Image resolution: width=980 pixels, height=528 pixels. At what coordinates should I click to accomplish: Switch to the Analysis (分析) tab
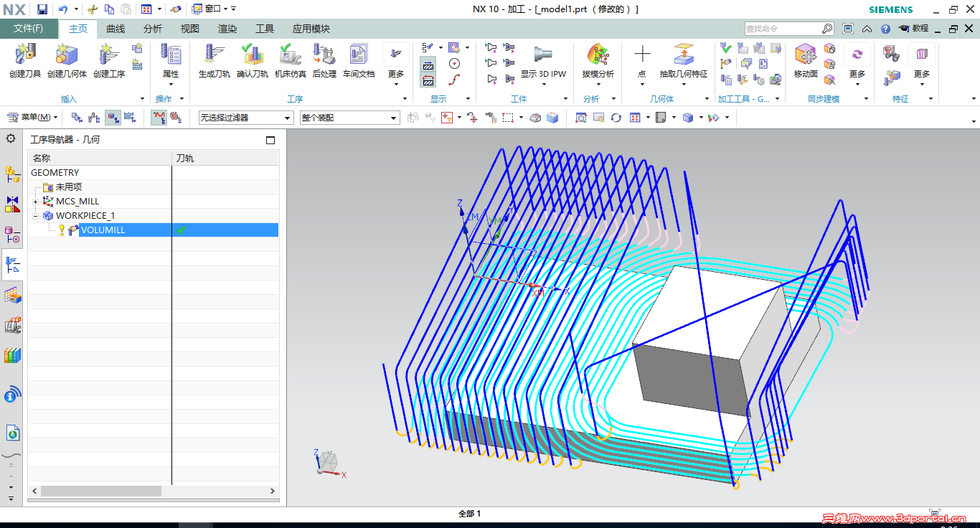coord(153,29)
